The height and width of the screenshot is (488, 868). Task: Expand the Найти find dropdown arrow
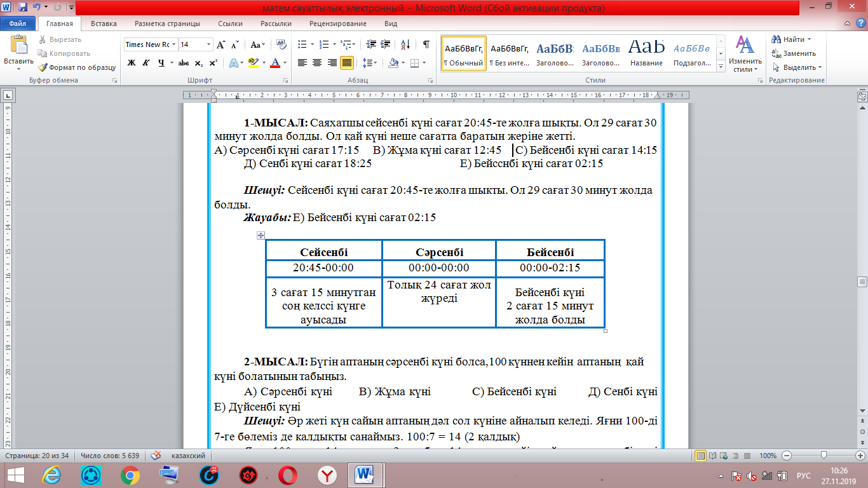(x=810, y=39)
